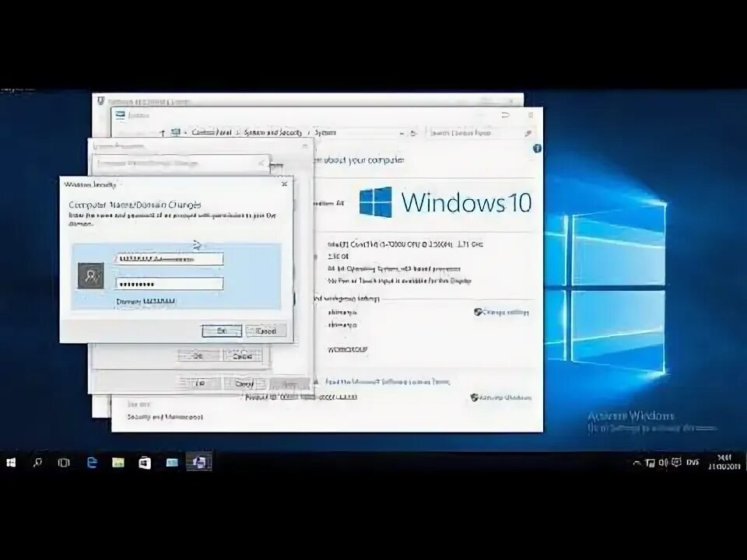Screen dimensions: 747x560
Task: Click the Up arrow in System window
Action: 163,133
